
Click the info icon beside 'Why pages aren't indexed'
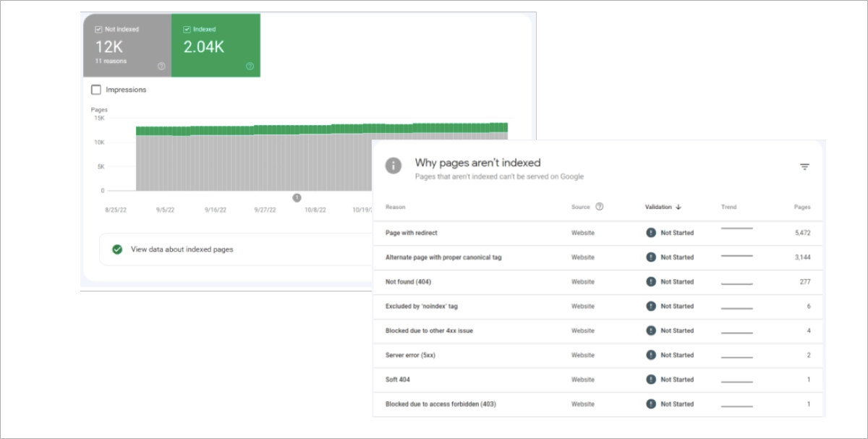click(x=393, y=166)
